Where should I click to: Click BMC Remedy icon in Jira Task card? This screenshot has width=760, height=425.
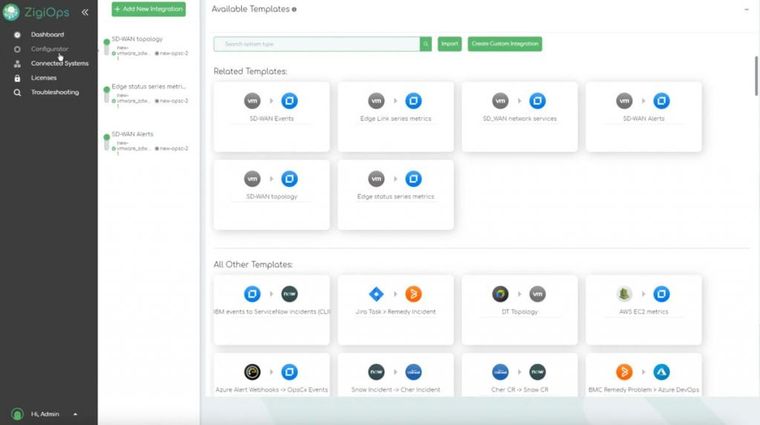413,294
